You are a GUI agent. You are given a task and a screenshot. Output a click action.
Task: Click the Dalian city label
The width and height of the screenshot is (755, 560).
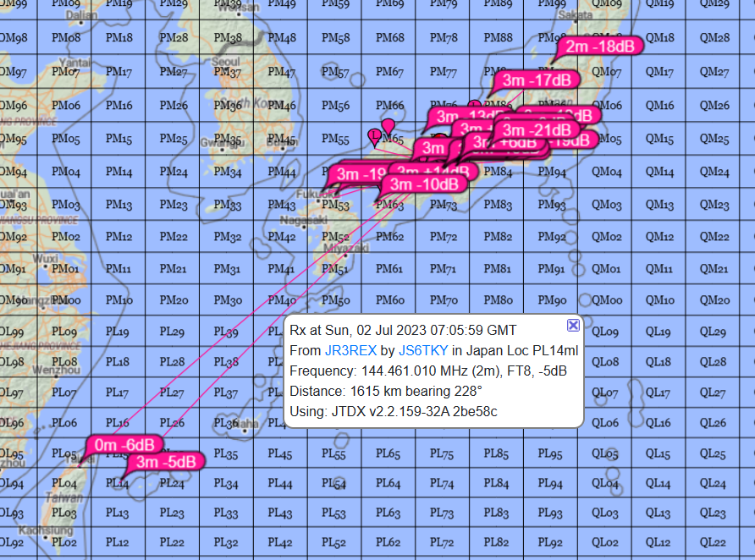point(82,15)
